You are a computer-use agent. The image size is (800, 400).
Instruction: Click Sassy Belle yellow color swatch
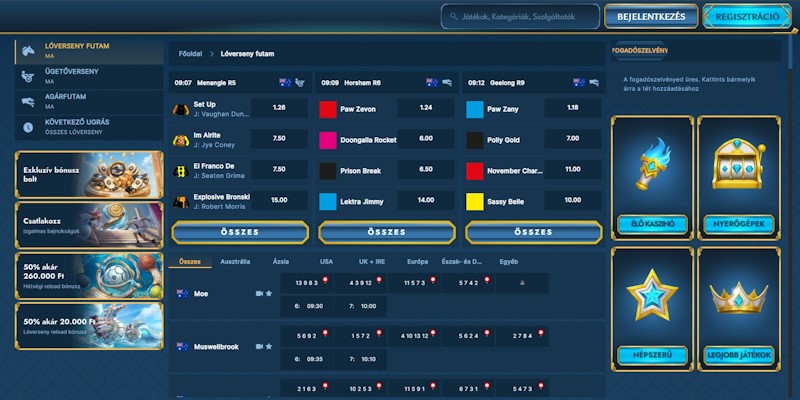coord(474,202)
